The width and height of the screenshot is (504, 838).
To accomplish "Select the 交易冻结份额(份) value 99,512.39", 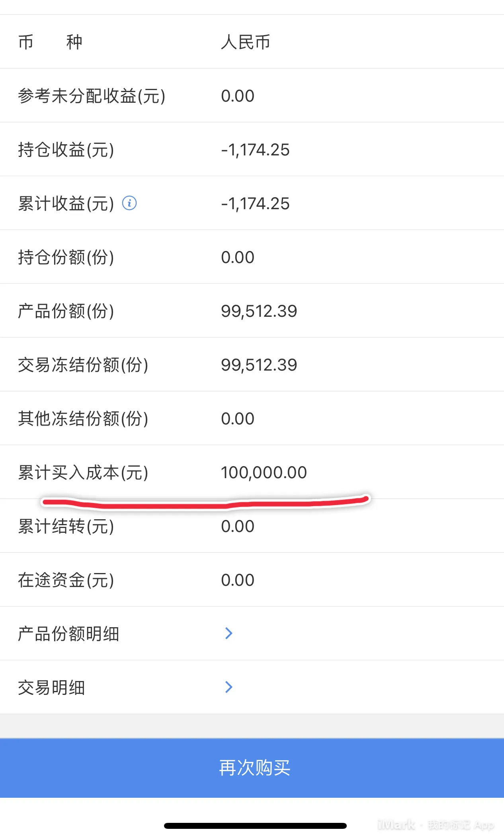I will click(259, 365).
